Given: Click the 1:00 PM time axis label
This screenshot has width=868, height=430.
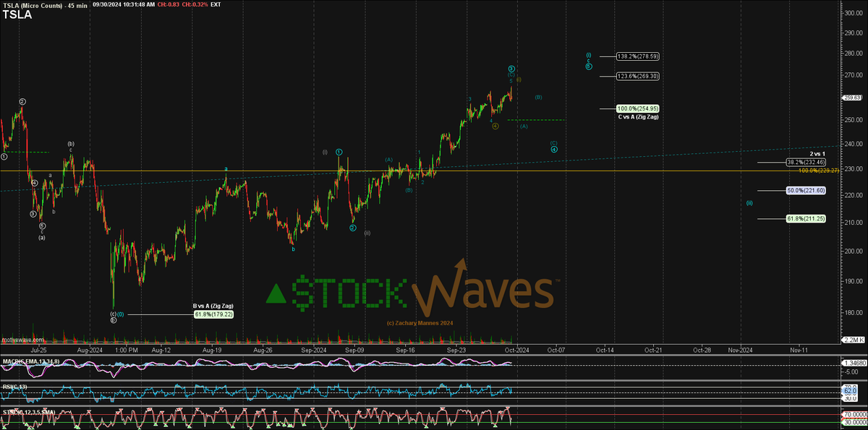Looking at the screenshot, I should tap(126, 349).
